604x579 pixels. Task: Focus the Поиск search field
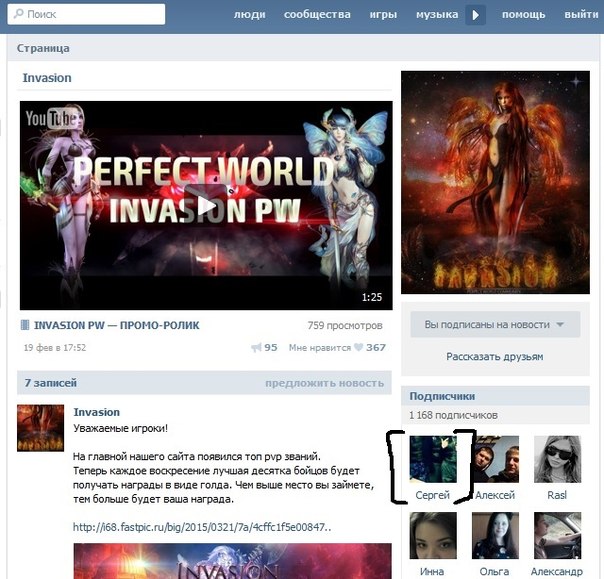(x=86, y=14)
